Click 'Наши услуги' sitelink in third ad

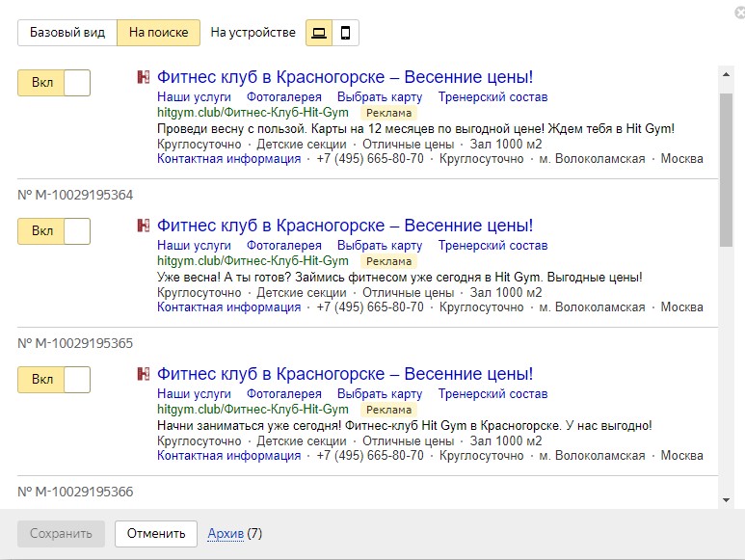click(x=194, y=394)
